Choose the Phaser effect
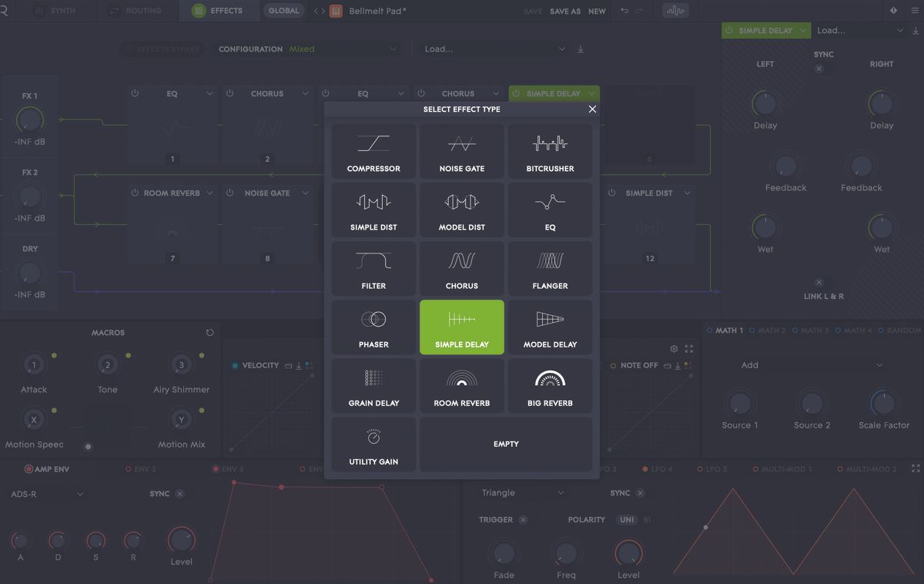The height and width of the screenshot is (584, 924). [373, 327]
